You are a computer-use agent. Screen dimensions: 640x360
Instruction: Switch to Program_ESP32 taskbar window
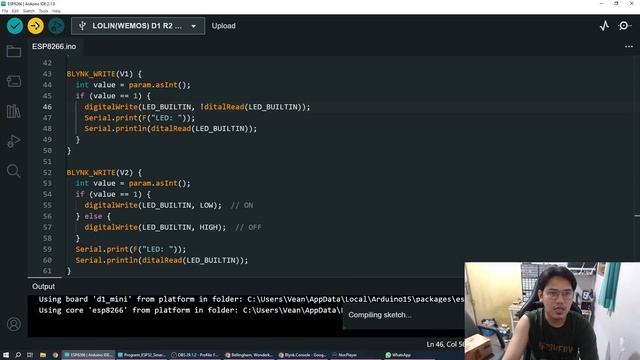pyautogui.click(x=142, y=355)
